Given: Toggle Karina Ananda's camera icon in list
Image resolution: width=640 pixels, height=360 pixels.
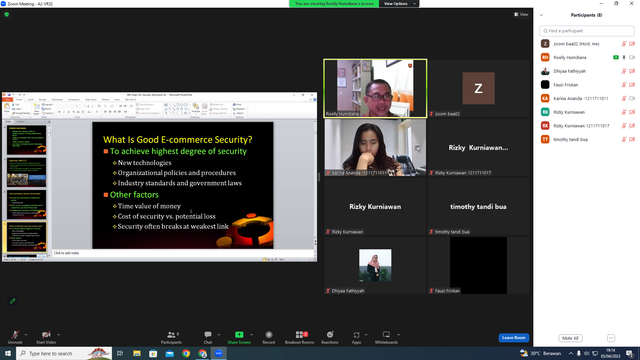Looking at the screenshot, I should (632, 98).
